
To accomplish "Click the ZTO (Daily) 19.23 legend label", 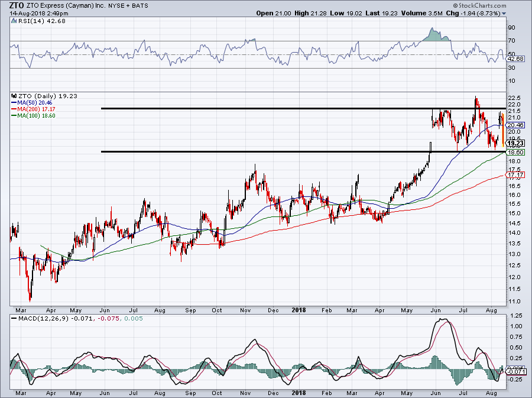I will [48, 96].
